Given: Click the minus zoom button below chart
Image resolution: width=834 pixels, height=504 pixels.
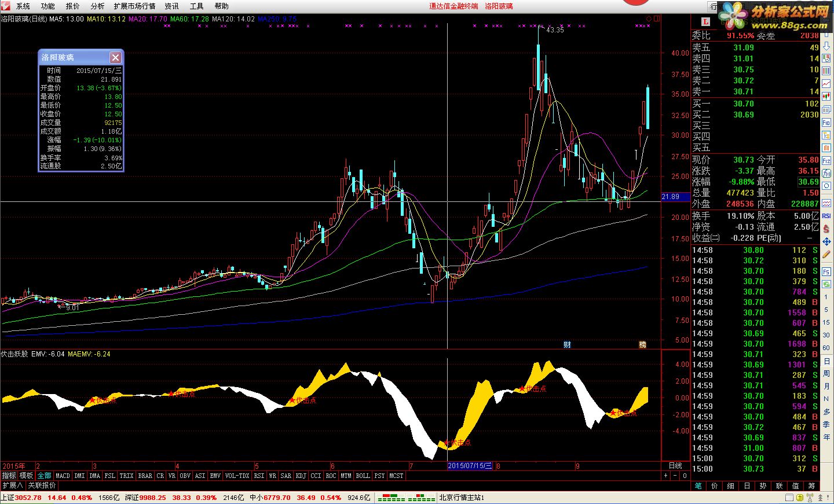Looking at the screenshot, I should click(675, 476).
